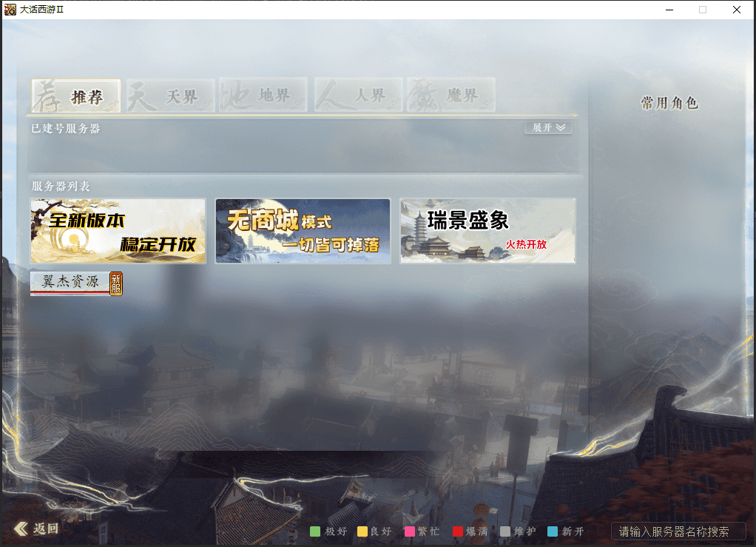Screen dimensions: 756x547
Task: Select the 地界 server tab
Action: [263, 96]
